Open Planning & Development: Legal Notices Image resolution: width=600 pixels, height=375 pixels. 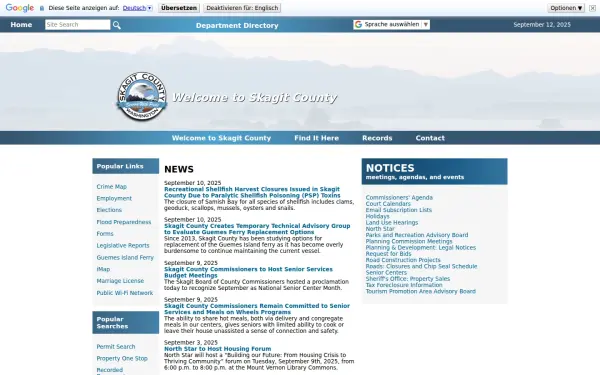point(421,248)
